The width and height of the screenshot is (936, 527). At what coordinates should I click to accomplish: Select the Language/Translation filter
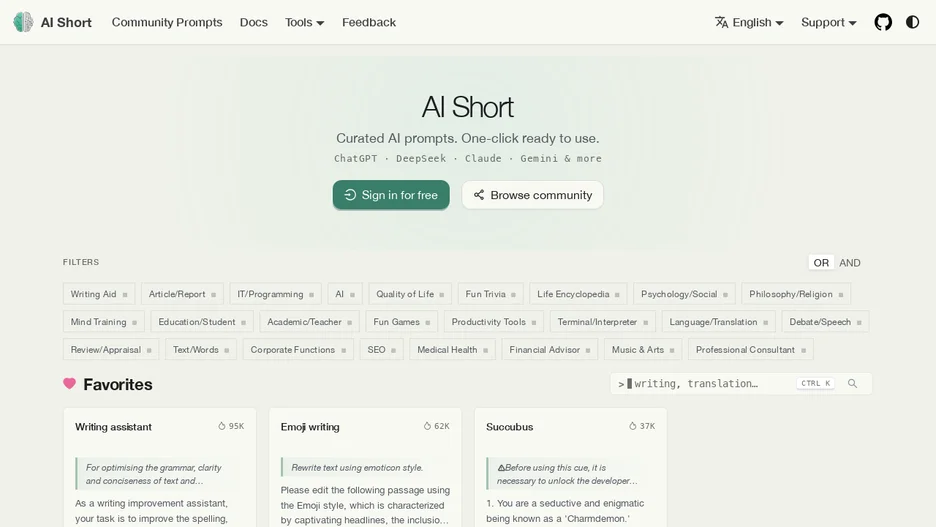coord(719,322)
